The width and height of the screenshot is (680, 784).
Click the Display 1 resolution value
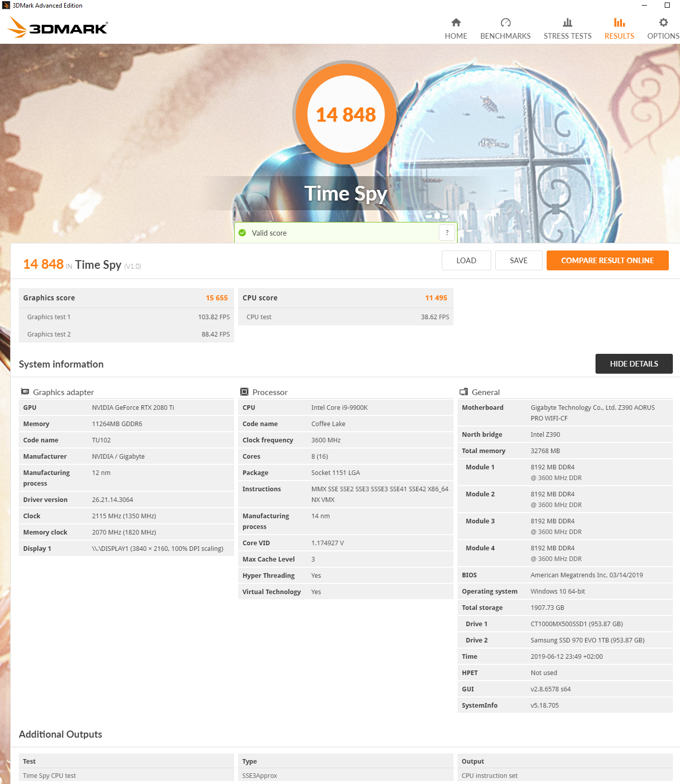pyautogui.click(x=158, y=548)
